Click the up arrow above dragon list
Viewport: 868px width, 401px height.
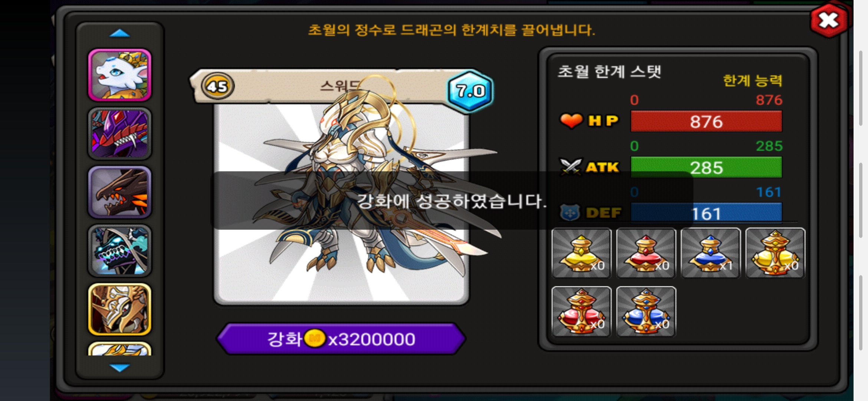pos(119,33)
